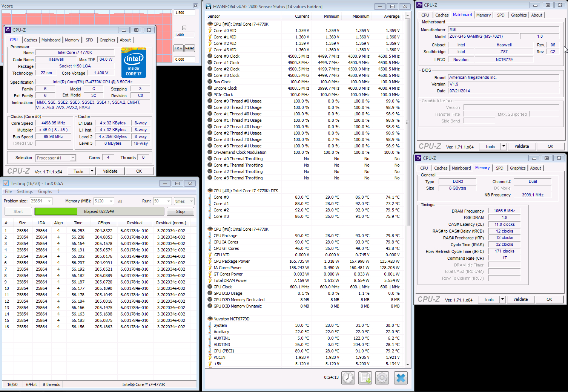
Task: Click the LinX title bar checkmark icon
Action: (x=6, y=183)
